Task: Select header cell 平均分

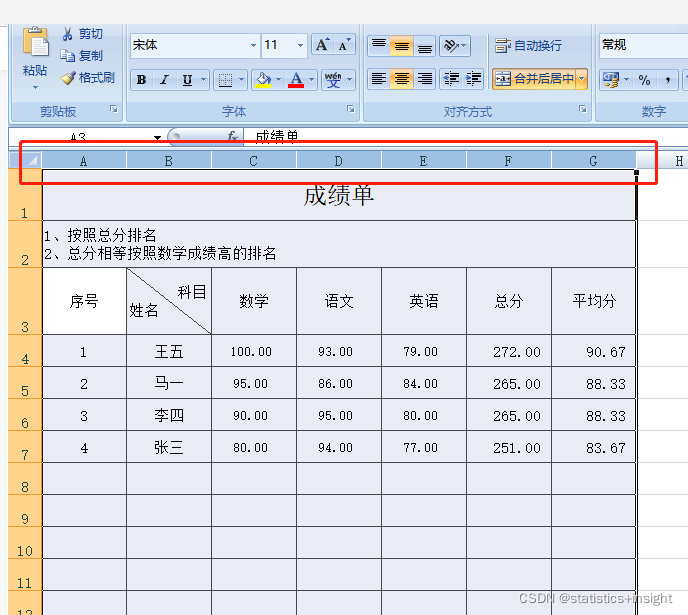Action: click(594, 301)
